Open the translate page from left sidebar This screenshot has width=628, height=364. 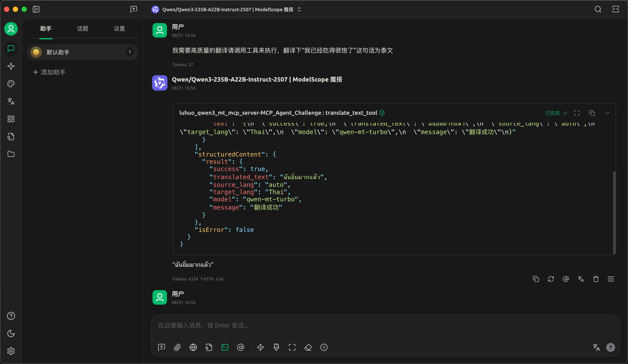click(11, 101)
